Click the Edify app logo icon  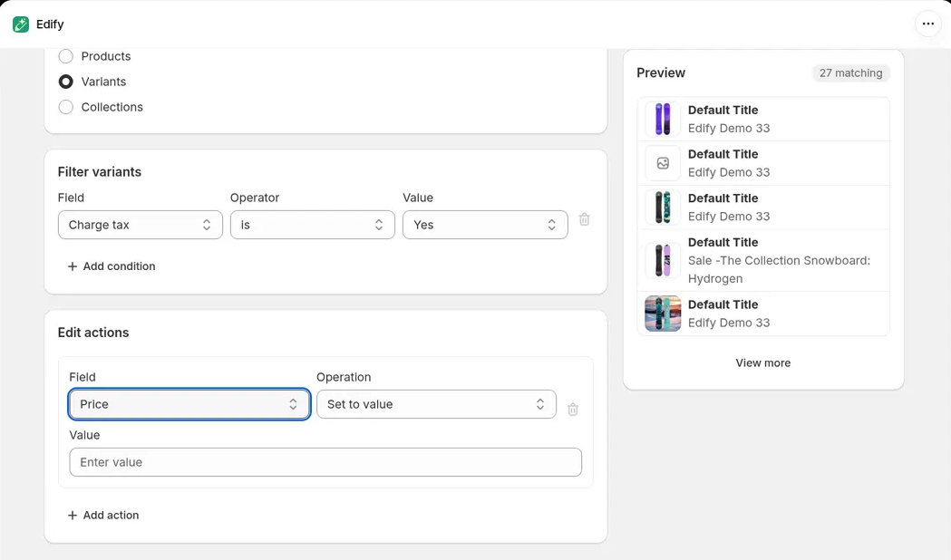21,24
